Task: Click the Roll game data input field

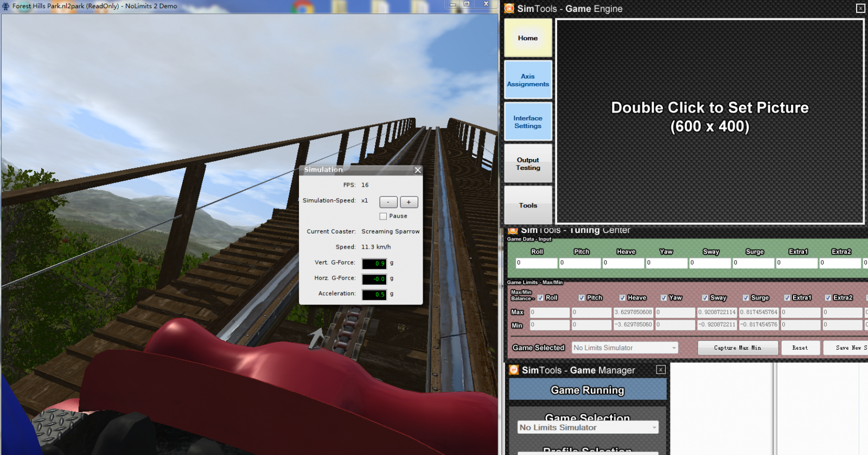Action: pos(536,263)
